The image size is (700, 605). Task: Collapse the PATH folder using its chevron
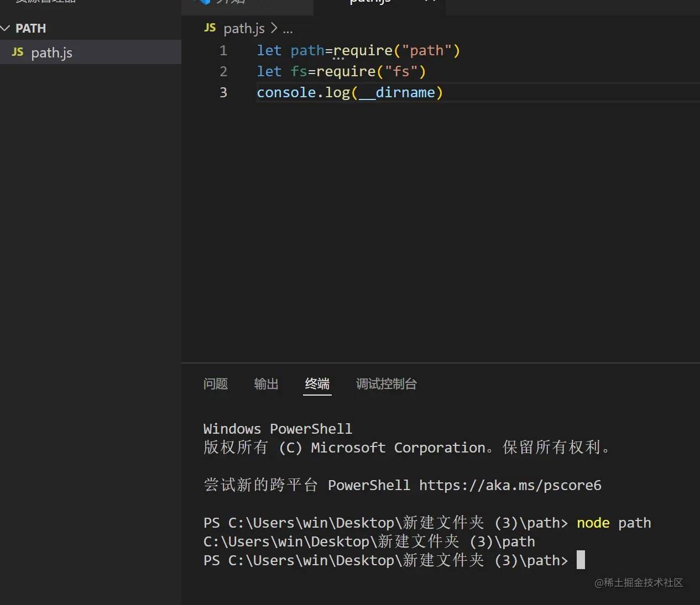[x=6, y=28]
